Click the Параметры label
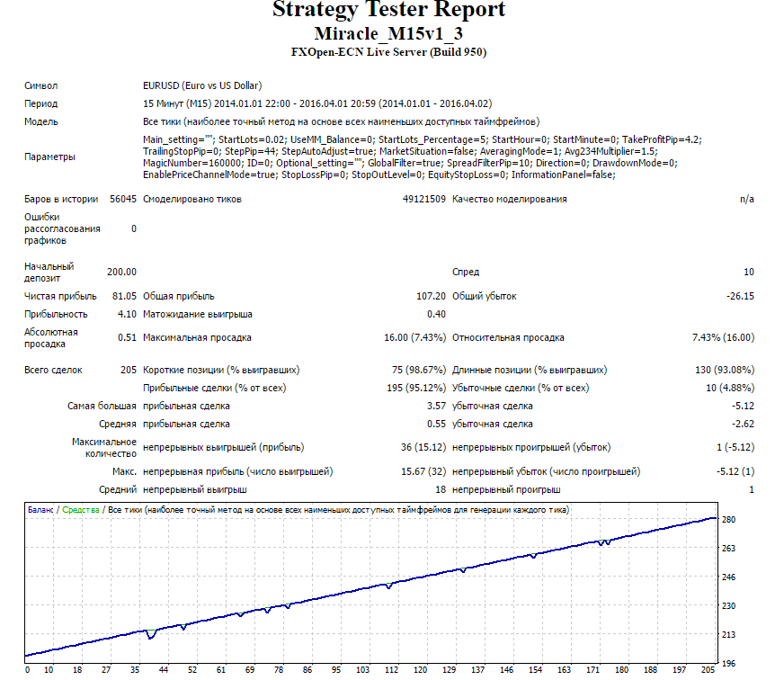 [49, 157]
